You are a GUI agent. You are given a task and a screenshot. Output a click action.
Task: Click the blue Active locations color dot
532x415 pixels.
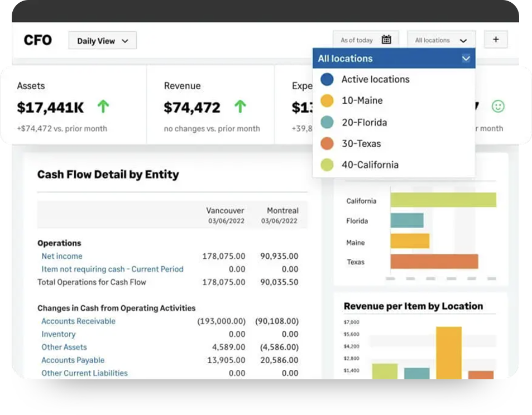pyautogui.click(x=327, y=80)
